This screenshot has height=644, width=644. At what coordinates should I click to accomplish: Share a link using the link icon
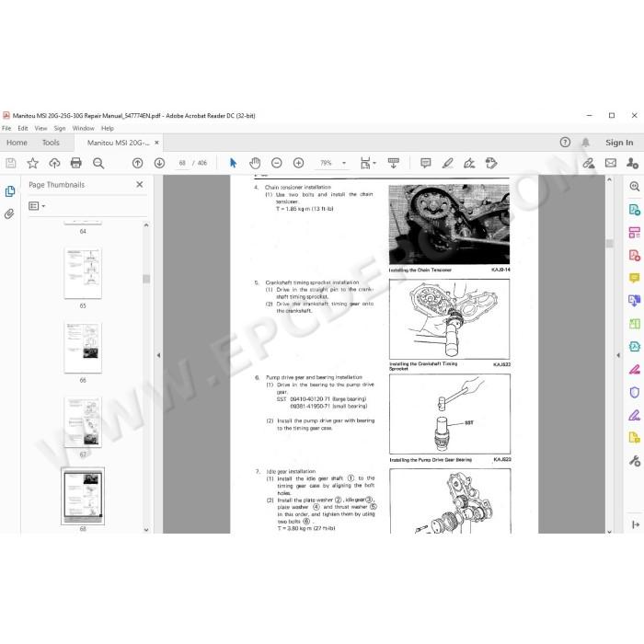[x=589, y=163]
